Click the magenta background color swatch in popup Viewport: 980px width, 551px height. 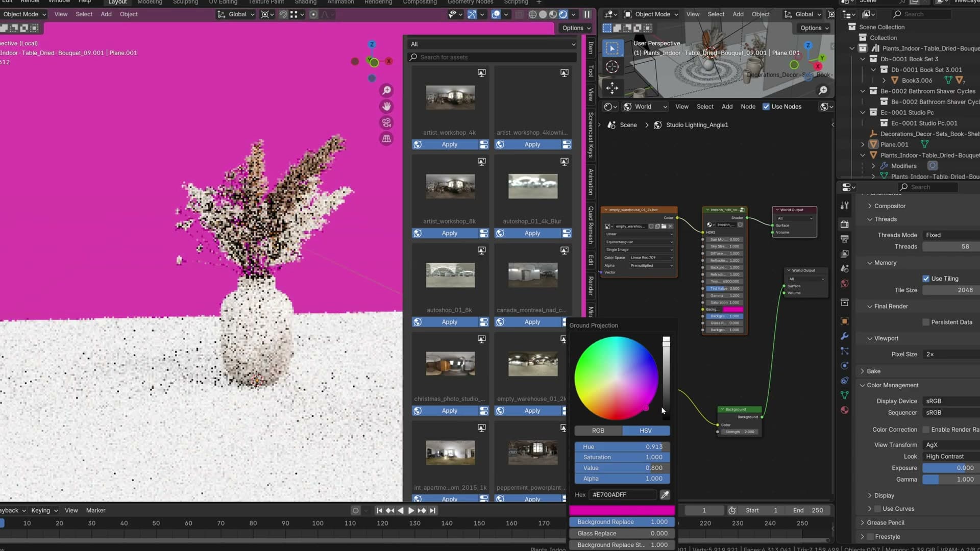coord(622,510)
